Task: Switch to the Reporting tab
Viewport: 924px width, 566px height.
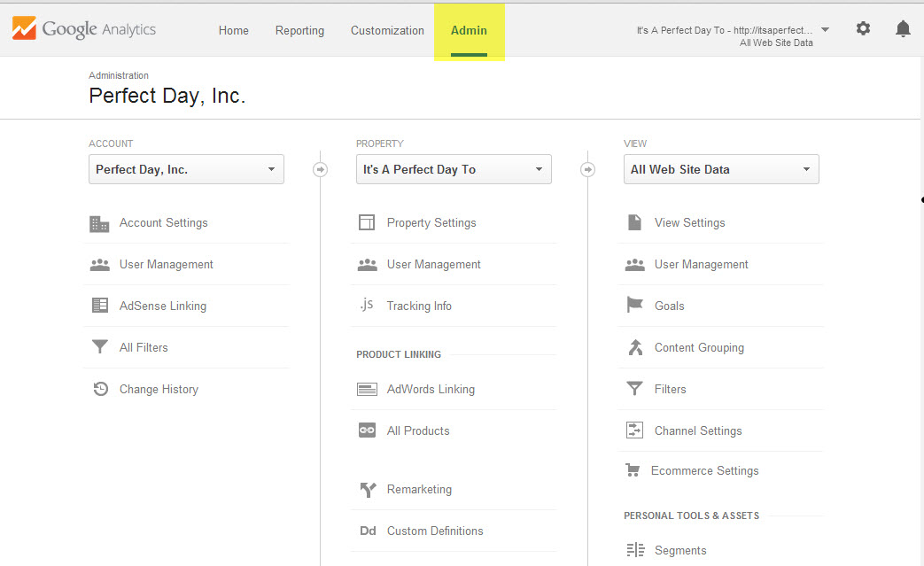Action: tap(299, 30)
